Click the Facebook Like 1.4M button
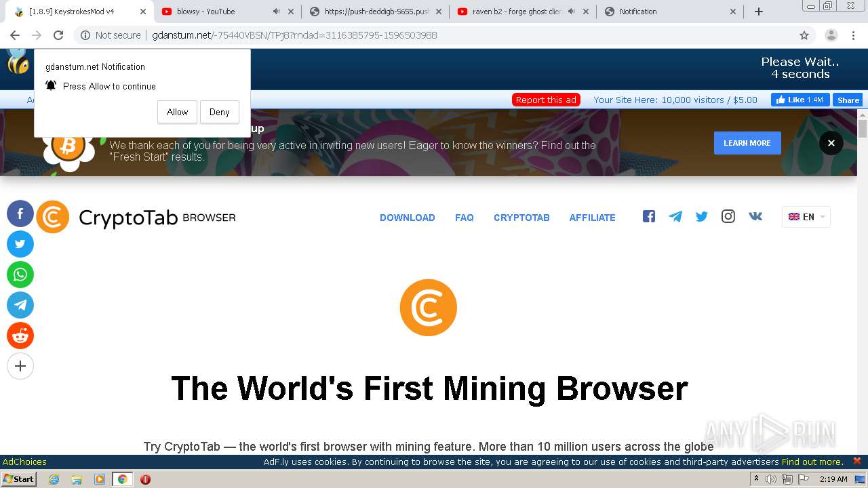The width and height of the screenshot is (868, 488). [800, 100]
